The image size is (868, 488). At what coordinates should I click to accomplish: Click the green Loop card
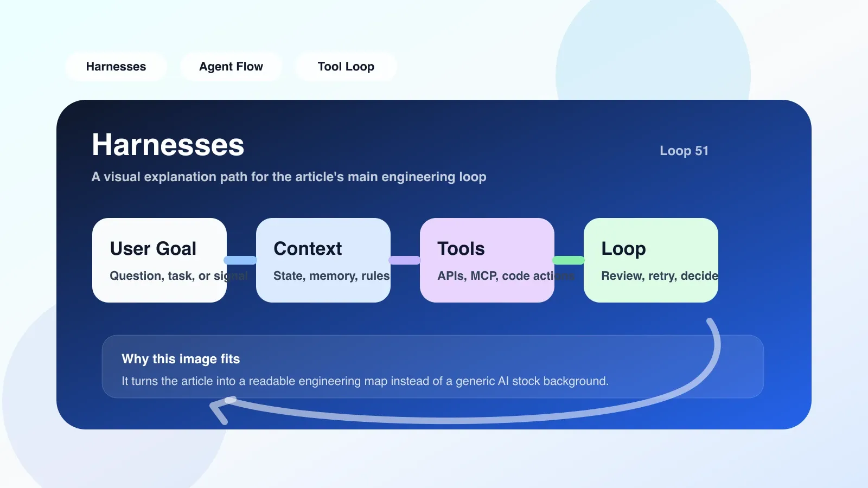point(651,260)
